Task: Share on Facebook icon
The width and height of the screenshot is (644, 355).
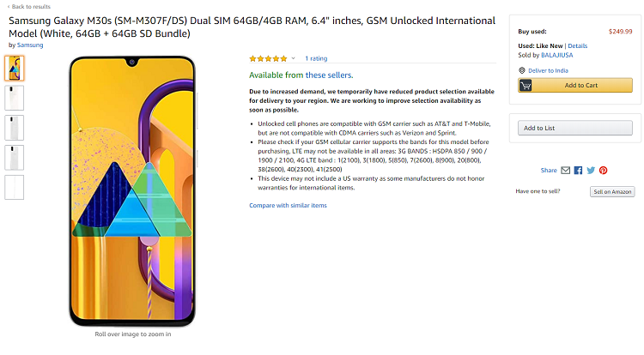Action: click(578, 170)
